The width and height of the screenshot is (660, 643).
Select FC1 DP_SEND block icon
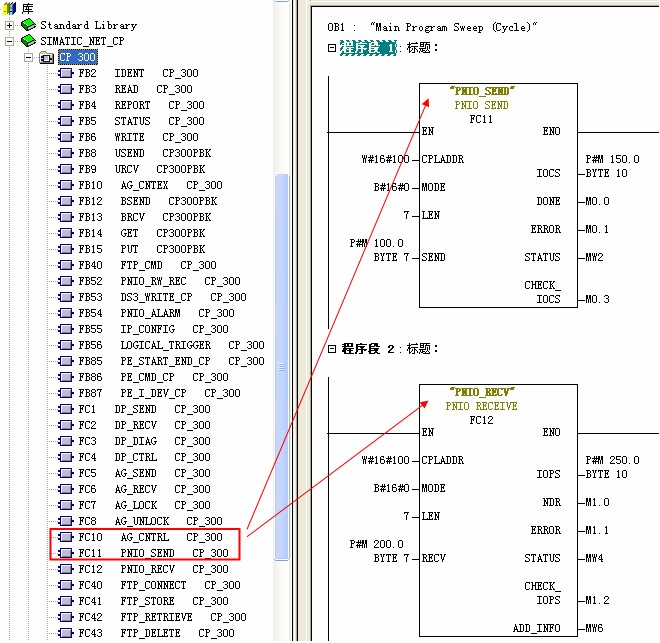66,409
